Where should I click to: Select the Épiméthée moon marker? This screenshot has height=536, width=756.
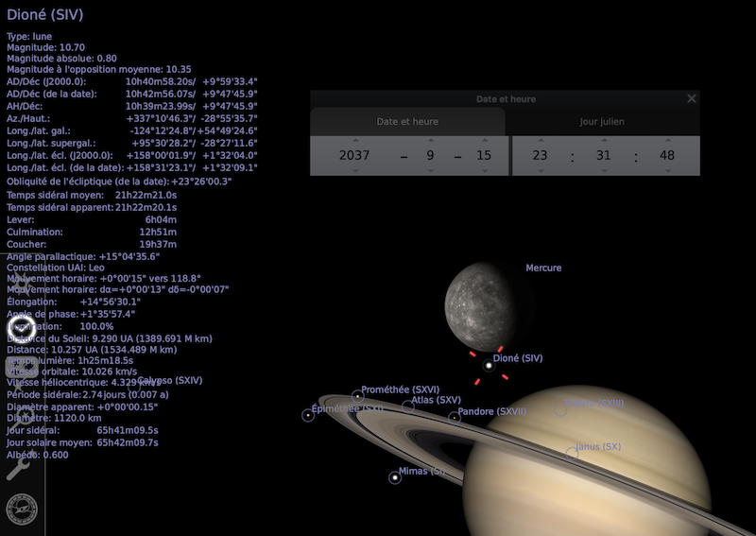[308, 415]
